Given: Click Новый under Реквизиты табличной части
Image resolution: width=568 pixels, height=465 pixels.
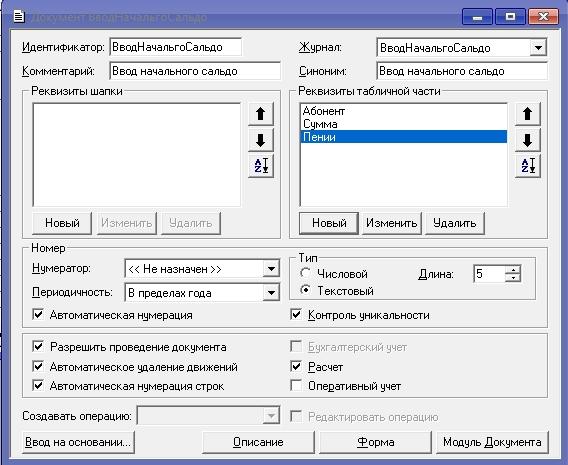Looking at the screenshot, I should [x=329, y=223].
